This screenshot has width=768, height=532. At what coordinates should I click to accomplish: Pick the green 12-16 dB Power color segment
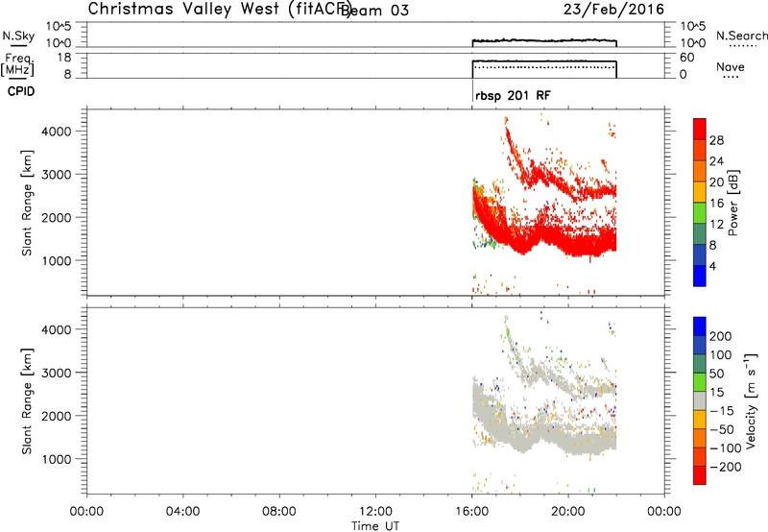coord(700,212)
